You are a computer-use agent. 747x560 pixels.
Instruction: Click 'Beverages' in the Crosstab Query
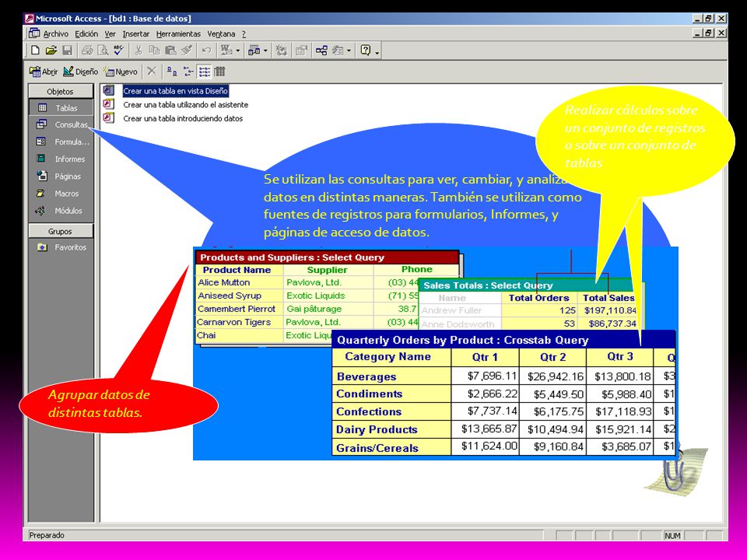point(366,376)
